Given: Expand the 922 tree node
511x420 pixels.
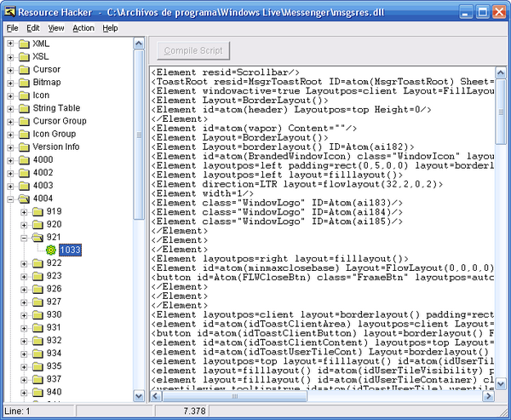Looking at the screenshot, I should coord(24,263).
